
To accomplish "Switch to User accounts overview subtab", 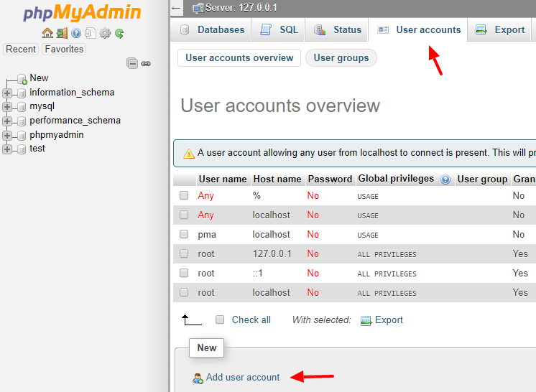I will pos(239,57).
